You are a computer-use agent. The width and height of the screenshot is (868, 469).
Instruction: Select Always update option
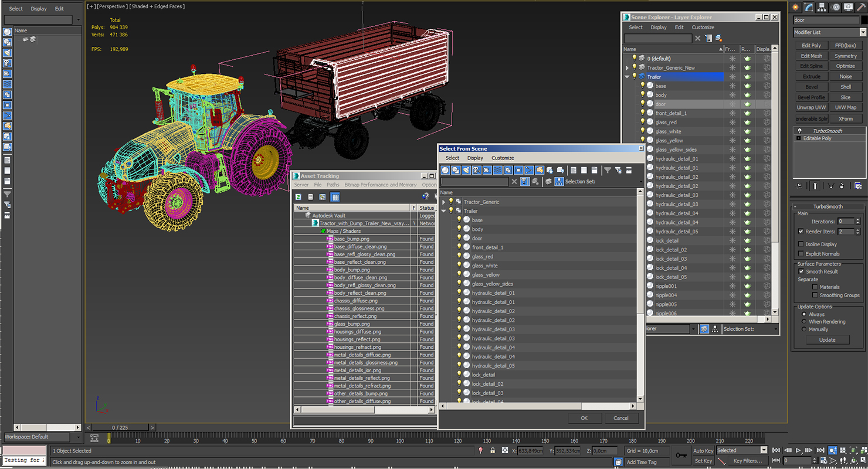pos(804,314)
